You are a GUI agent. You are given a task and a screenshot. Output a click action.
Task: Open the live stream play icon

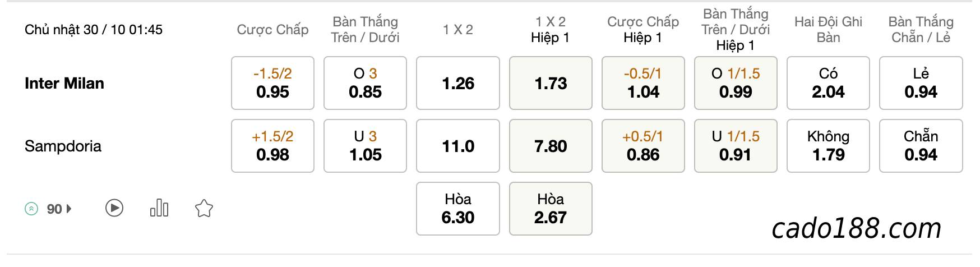click(114, 209)
